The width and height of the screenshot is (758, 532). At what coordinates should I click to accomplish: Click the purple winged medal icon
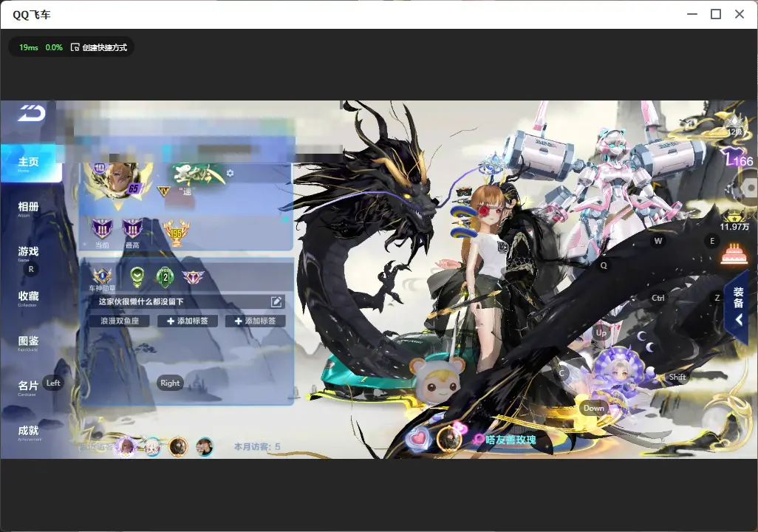pos(193,276)
